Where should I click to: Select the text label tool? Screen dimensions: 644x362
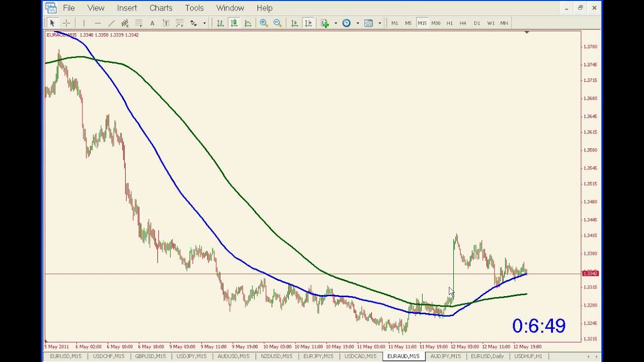click(x=166, y=23)
